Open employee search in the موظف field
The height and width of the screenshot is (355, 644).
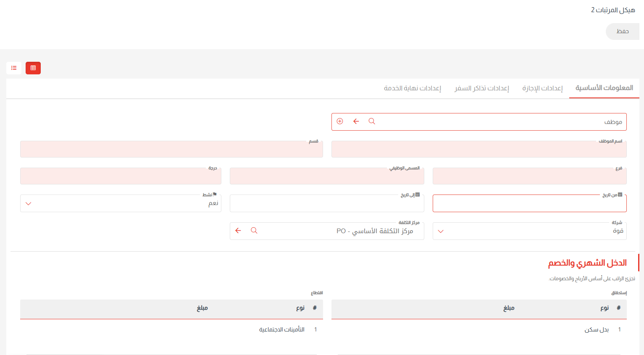coord(371,121)
